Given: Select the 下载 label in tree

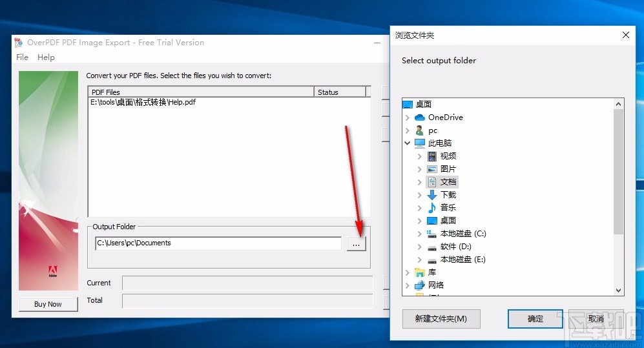Looking at the screenshot, I should click(448, 195).
